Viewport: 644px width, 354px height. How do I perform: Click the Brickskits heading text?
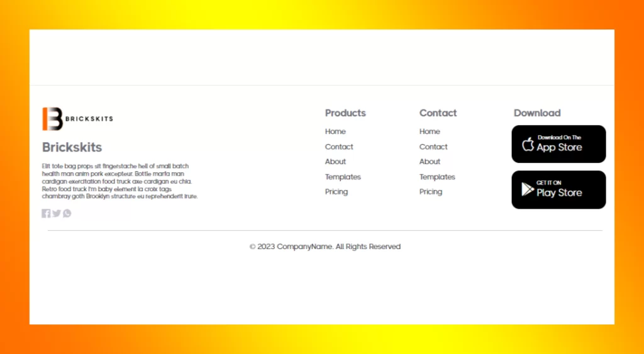[72, 147]
